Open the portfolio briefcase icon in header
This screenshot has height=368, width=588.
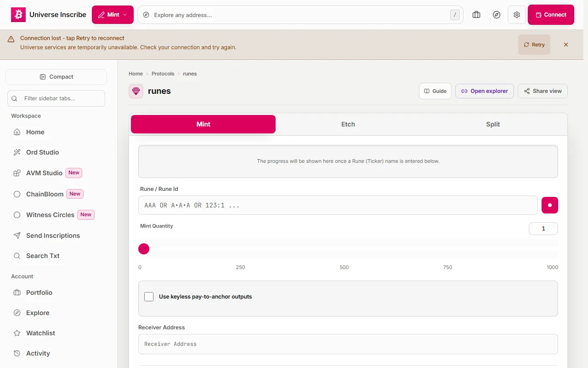[476, 15]
